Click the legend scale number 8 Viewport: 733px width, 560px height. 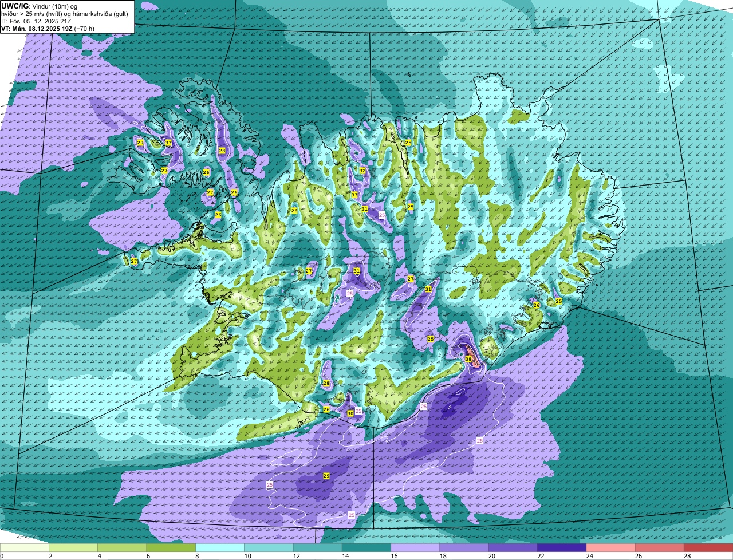pos(197,556)
